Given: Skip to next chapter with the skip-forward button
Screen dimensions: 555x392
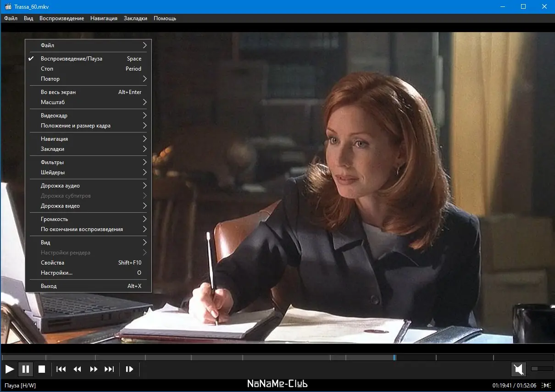Looking at the screenshot, I should [x=109, y=369].
